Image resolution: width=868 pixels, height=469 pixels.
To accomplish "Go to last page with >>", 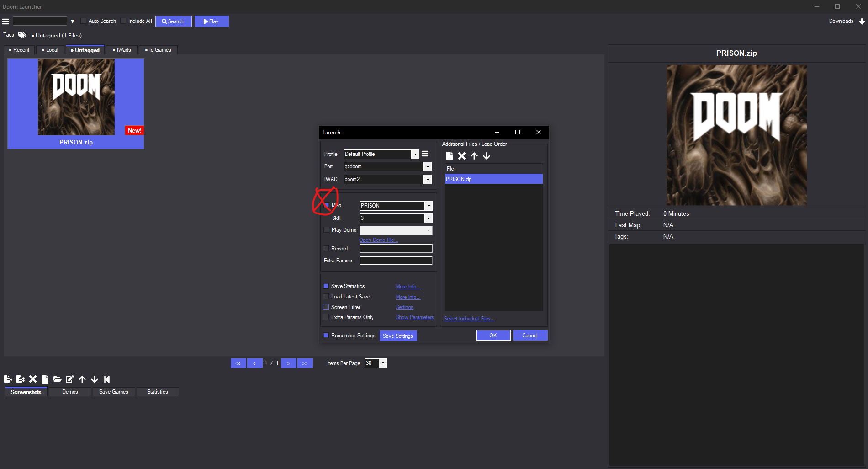I will point(305,363).
